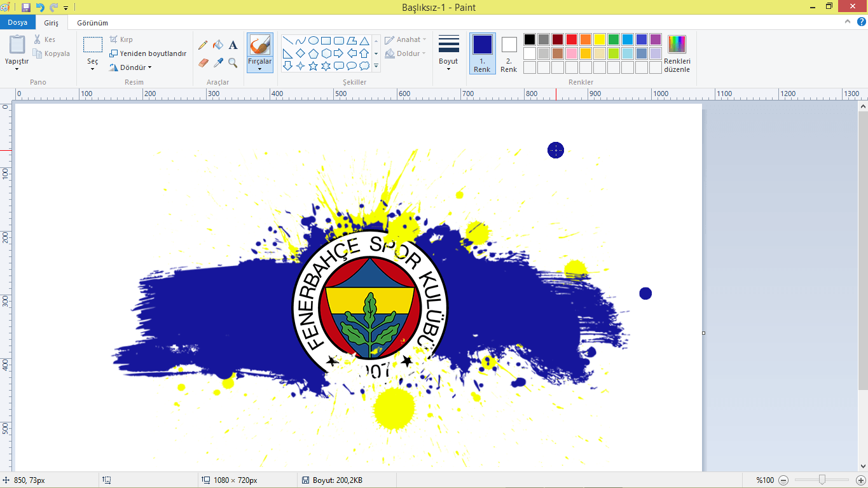Open the Boyut size dropdown
This screenshot has height=488, width=868.
click(448, 53)
